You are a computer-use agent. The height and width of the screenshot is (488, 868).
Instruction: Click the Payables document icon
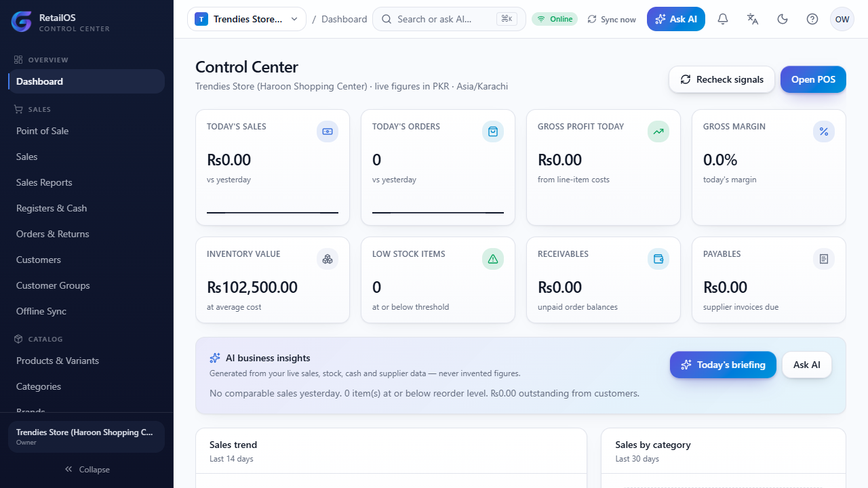(824, 259)
